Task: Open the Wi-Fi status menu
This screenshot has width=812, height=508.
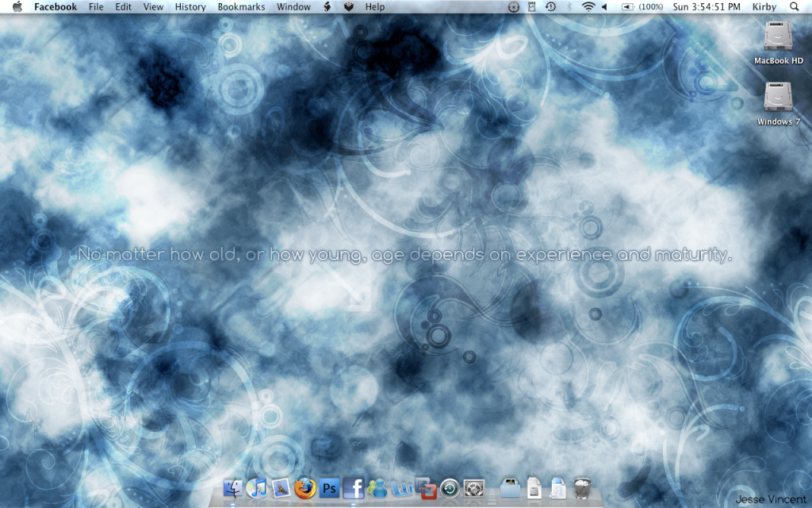Action: [x=588, y=6]
